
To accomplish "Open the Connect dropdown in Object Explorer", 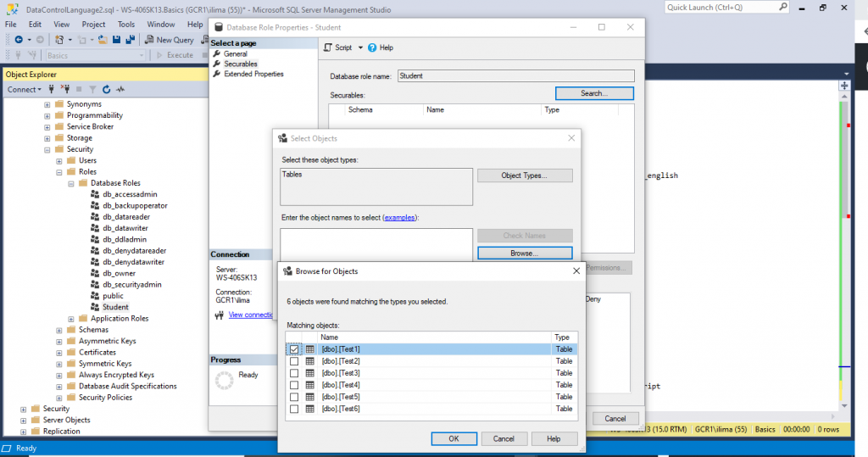I will (x=25, y=89).
